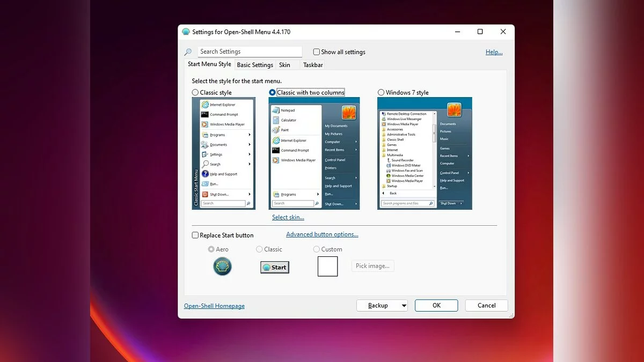Click the empty Custom button image box
Image resolution: width=644 pixels, height=362 pixels.
click(x=327, y=267)
